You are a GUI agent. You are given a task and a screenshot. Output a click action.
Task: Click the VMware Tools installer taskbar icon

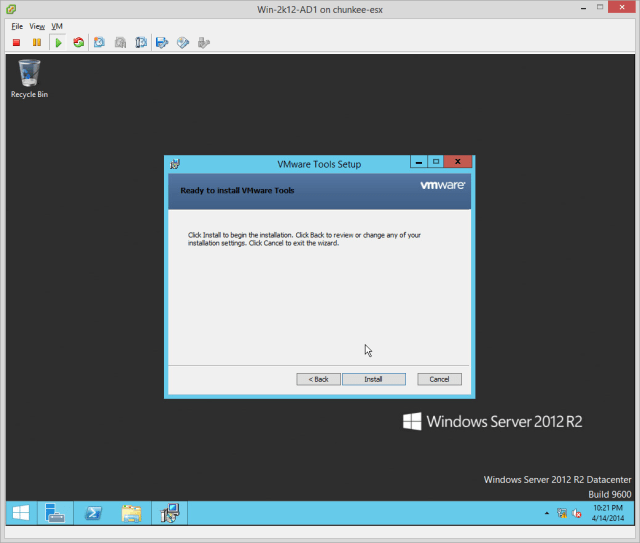[x=170, y=513]
